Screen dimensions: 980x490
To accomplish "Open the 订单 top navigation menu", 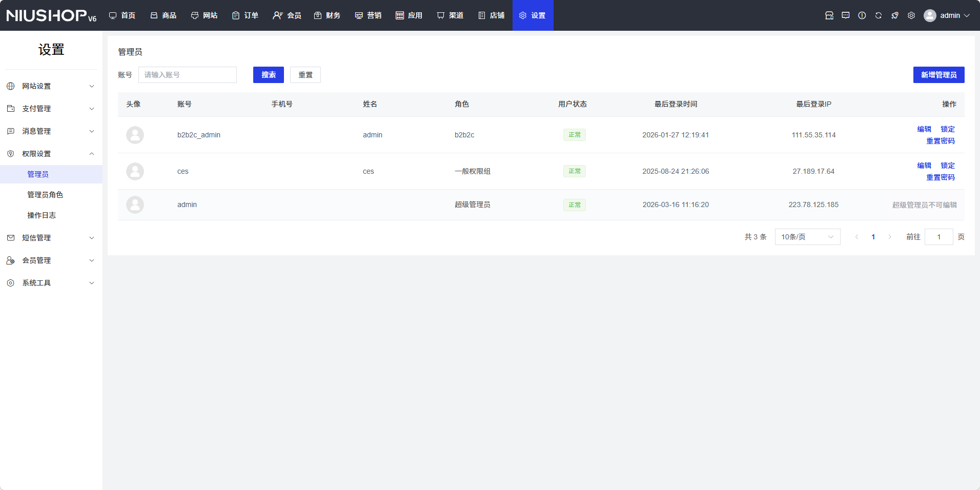I will (245, 15).
